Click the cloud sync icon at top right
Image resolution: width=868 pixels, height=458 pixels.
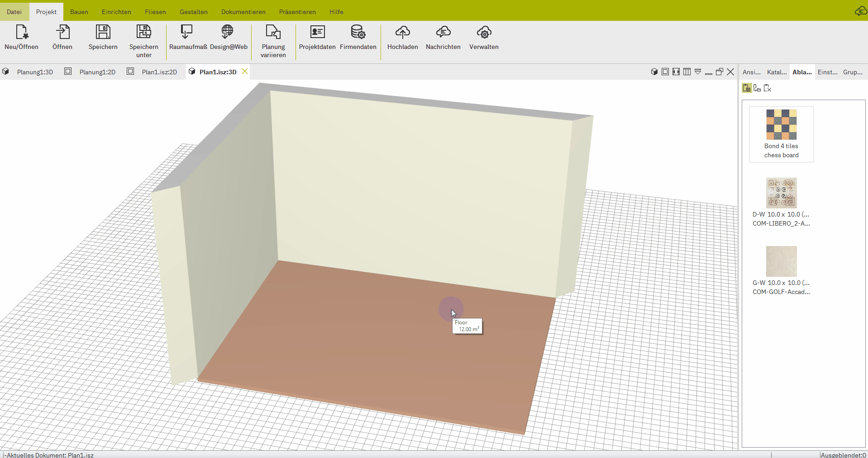[860, 11]
